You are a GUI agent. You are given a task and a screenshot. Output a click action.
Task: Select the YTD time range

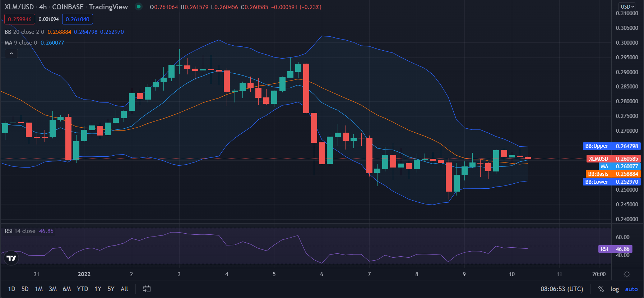click(x=83, y=289)
